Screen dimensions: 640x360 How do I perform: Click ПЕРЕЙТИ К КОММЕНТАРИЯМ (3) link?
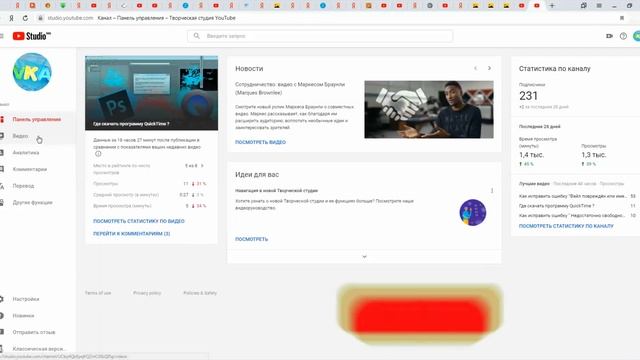131,234
